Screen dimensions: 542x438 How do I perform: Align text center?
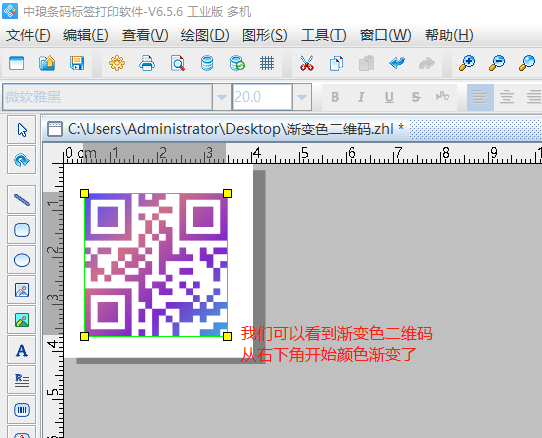507,97
